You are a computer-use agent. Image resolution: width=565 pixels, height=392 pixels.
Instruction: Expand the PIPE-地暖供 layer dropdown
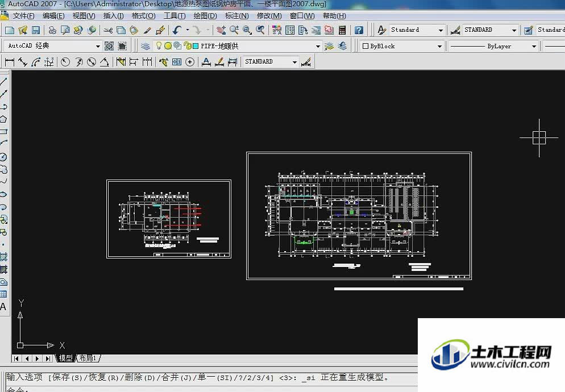318,47
